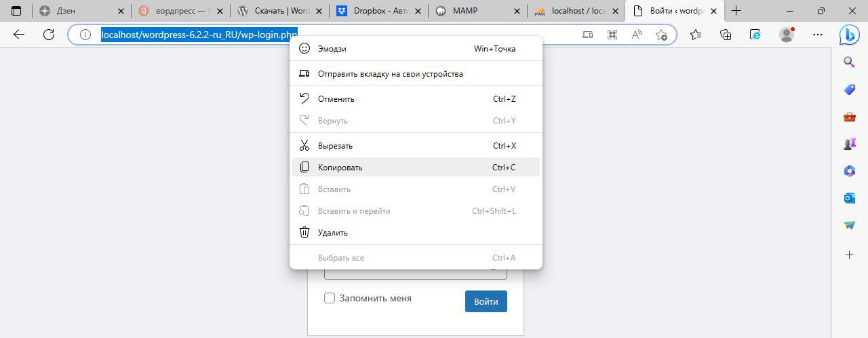Screen dimensions: 868x338
Task: Open the Favorites star list icon
Action: point(696,35)
